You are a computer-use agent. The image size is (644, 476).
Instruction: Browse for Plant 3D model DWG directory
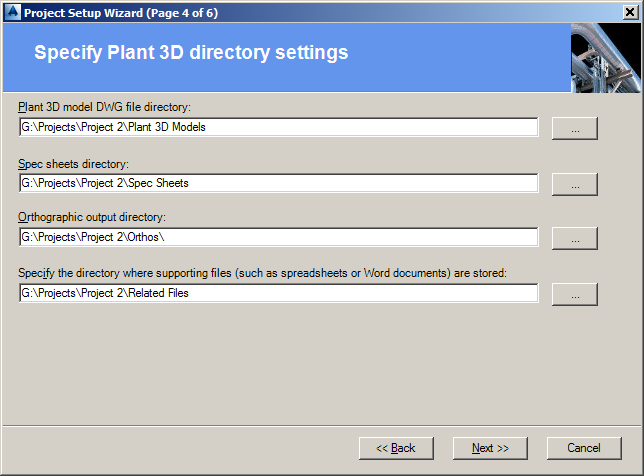[574, 128]
